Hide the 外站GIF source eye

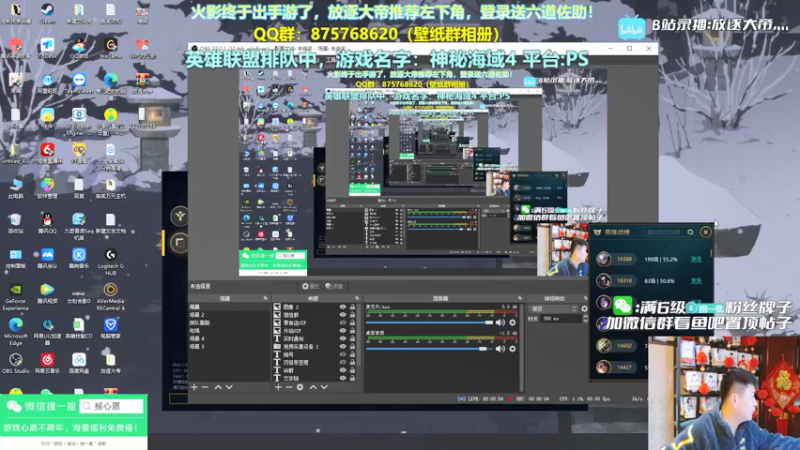pos(343,331)
